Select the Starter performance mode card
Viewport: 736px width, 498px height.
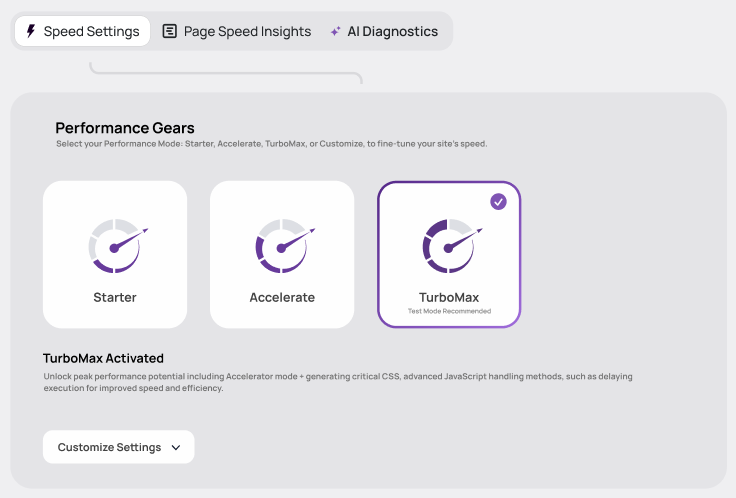coord(115,254)
